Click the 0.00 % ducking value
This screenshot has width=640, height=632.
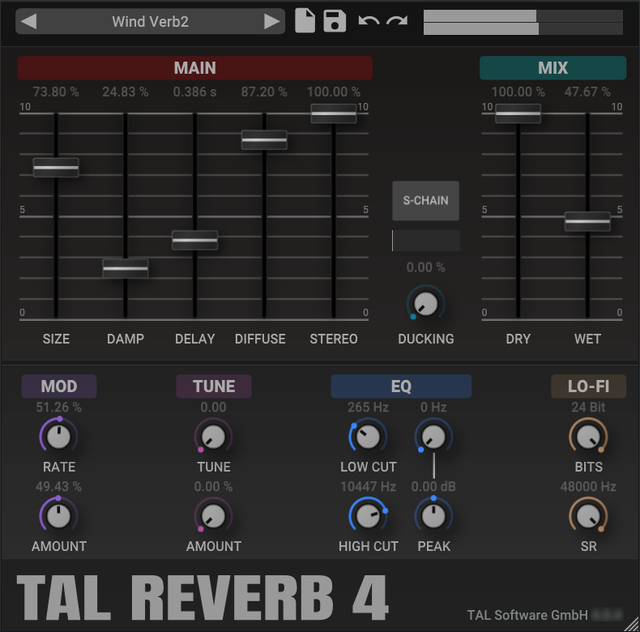[x=426, y=267]
